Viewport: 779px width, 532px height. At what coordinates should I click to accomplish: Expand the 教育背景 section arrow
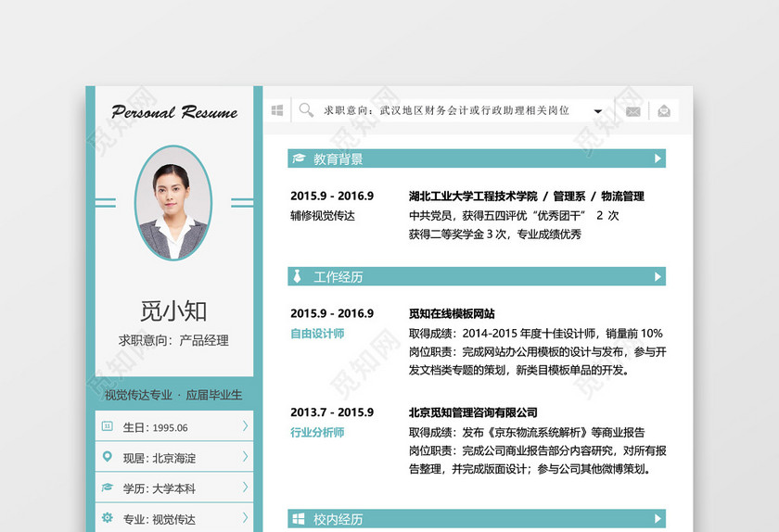[658, 158]
